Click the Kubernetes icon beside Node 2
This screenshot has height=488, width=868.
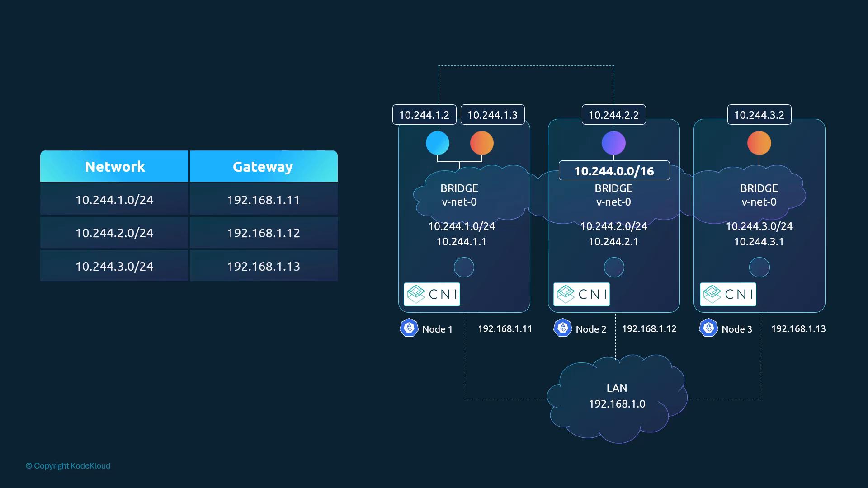tap(562, 328)
